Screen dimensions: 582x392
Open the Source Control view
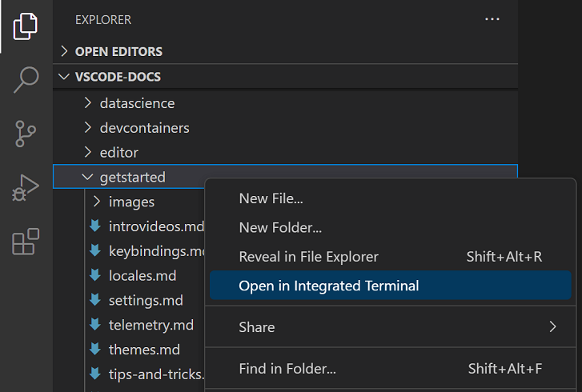pos(26,134)
